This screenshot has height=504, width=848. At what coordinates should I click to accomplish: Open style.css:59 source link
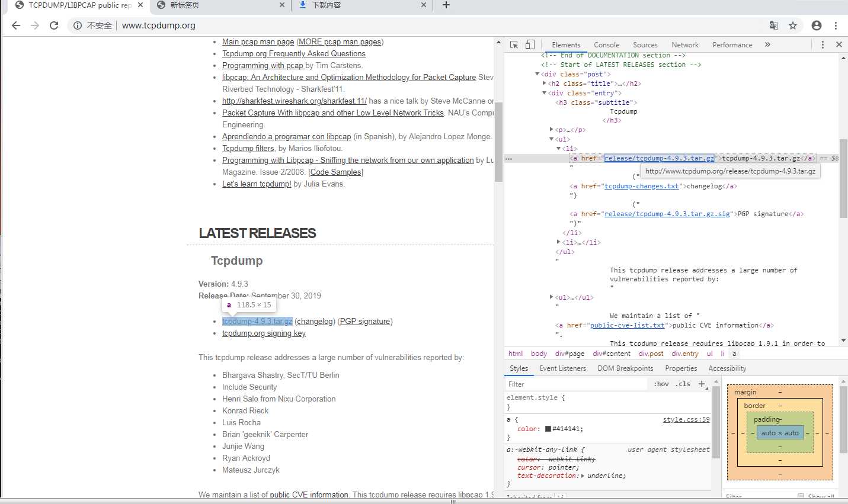[686, 419]
